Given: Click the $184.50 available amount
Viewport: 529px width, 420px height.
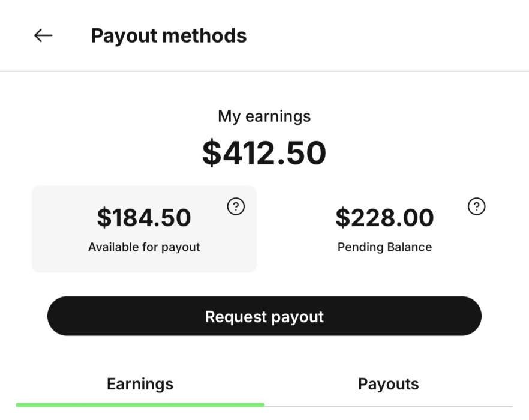Looking at the screenshot, I should tap(144, 217).
